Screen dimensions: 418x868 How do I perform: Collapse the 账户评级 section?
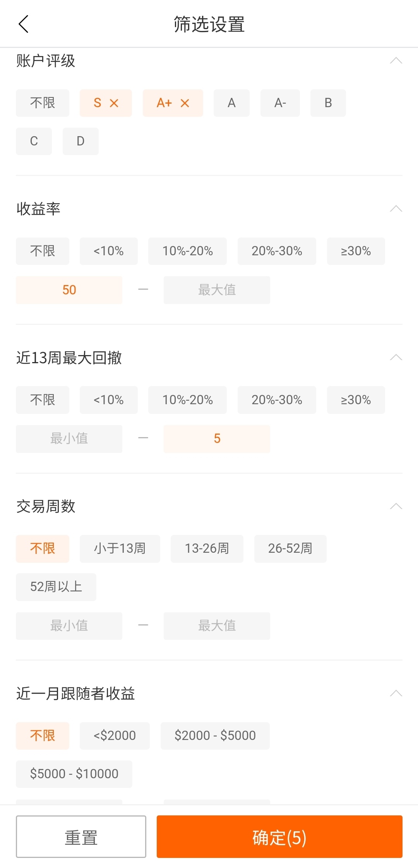point(396,60)
